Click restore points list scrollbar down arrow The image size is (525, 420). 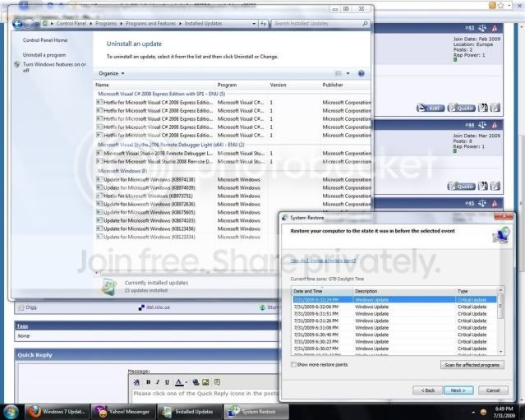[x=500, y=352]
